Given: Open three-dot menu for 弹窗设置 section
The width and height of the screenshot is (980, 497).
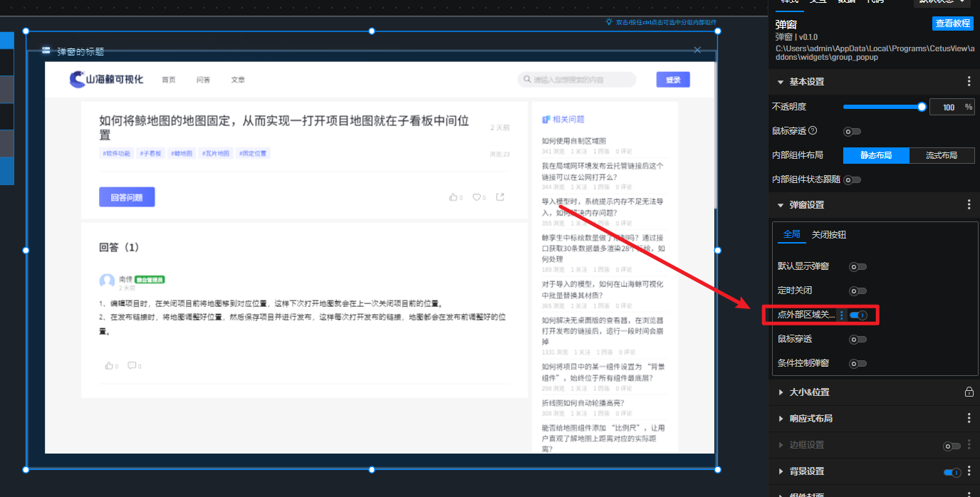Looking at the screenshot, I should point(969,205).
